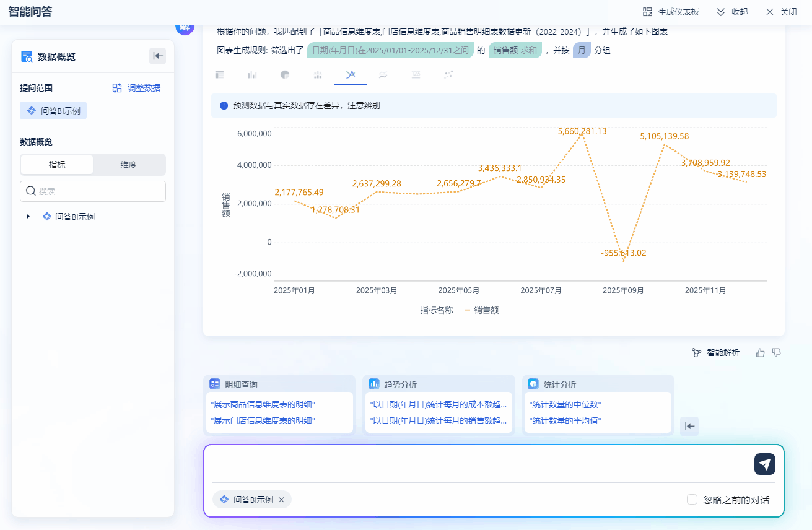Click the 3,436,333.1 data label
Screen dimensions: 812x530
pos(500,168)
